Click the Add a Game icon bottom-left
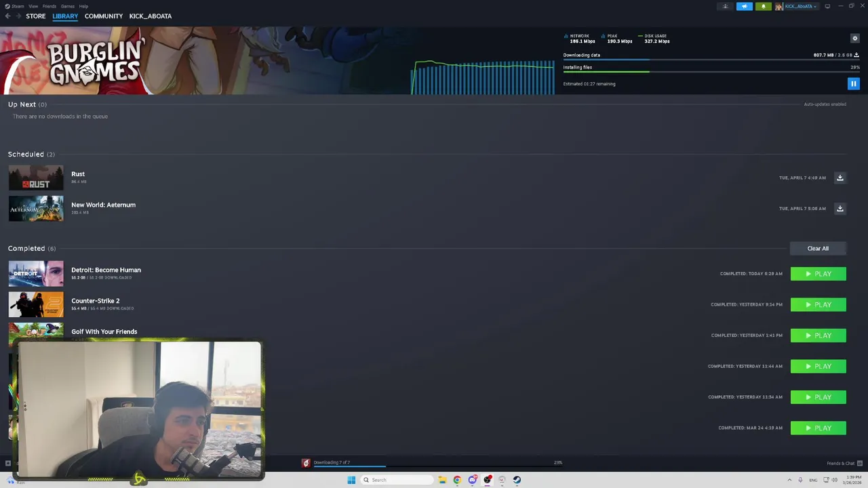Image resolution: width=868 pixels, height=488 pixels. coord(7,464)
